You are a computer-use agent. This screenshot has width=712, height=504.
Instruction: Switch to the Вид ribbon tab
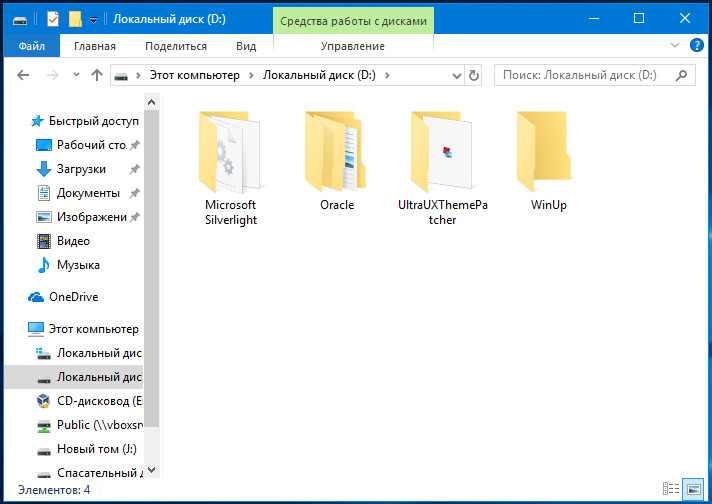pos(246,46)
